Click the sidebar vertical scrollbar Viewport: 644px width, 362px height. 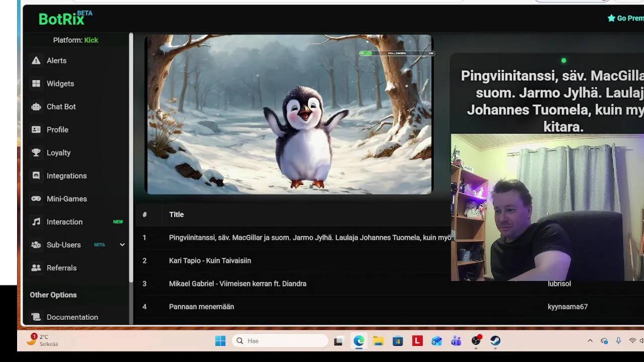point(131,157)
